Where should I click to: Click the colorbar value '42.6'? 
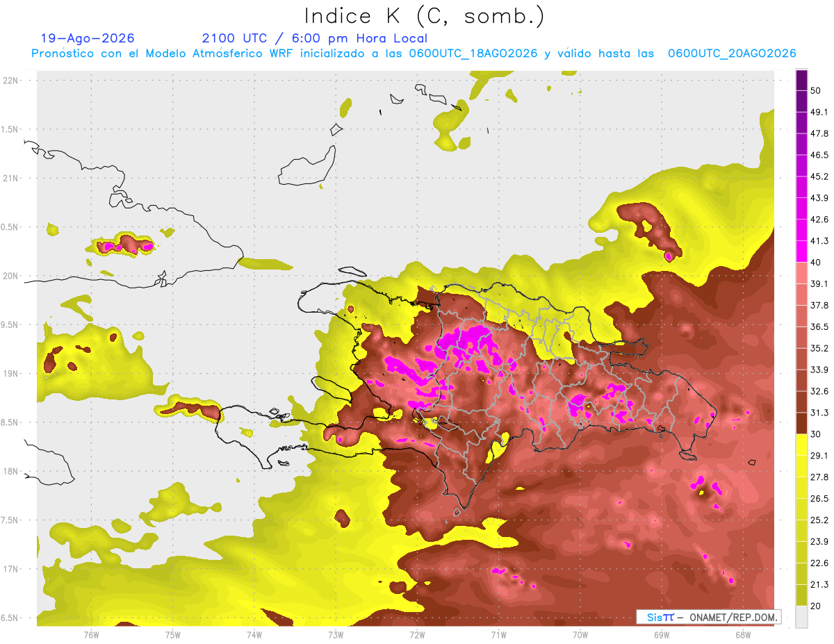pyautogui.click(x=819, y=220)
